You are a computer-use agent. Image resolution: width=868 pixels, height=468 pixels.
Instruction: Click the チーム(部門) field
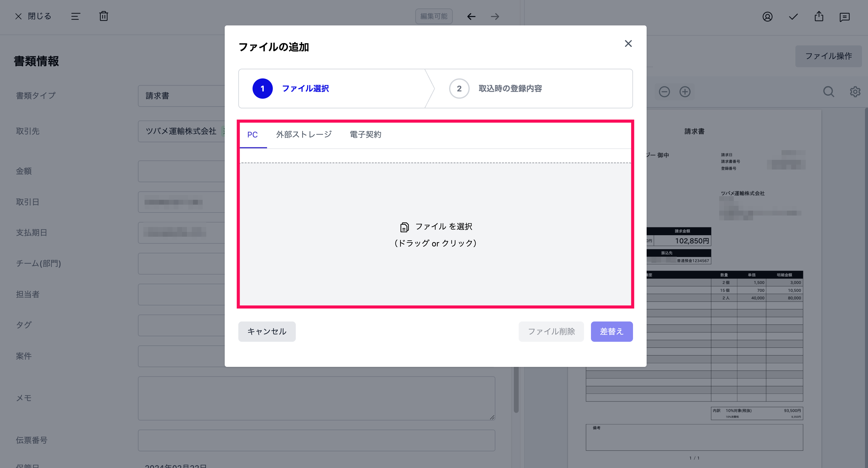[x=181, y=263]
